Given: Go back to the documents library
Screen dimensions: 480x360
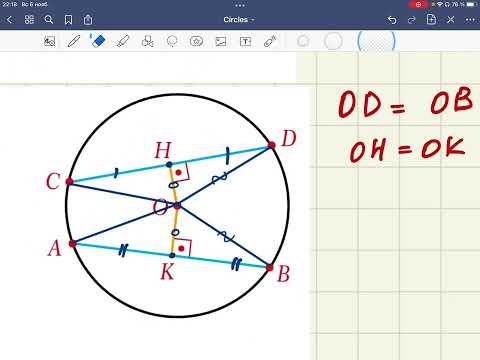Looking at the screenshot, I should coord(9,20).
